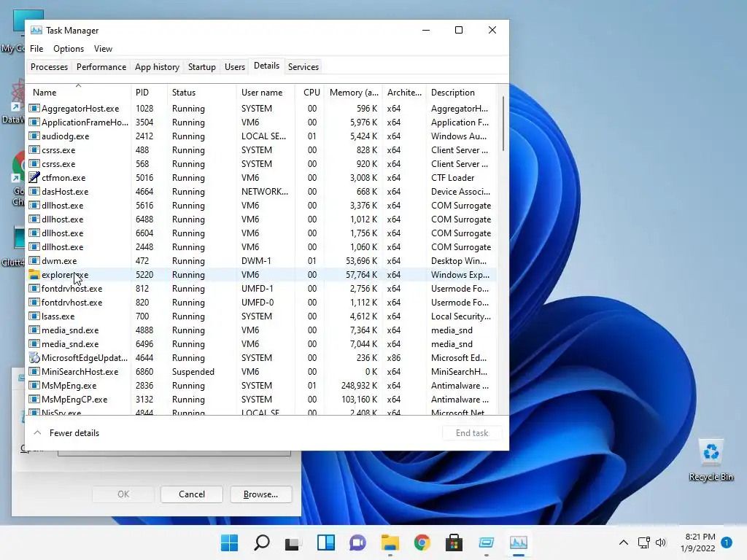Sort by the Memory column header

(x=354, y=93)
